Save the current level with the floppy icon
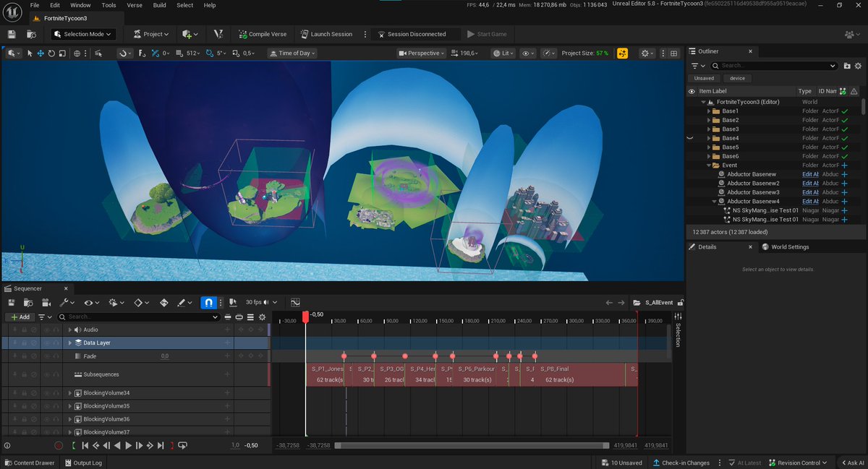 [12, 34]
